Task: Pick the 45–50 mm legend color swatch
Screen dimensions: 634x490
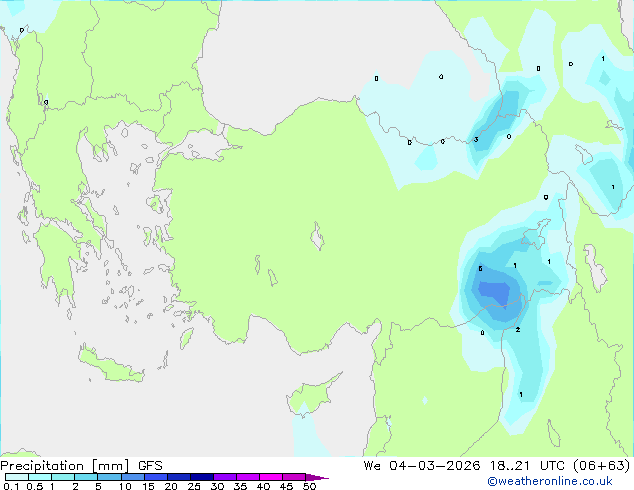Action: [x=294, y=477]
